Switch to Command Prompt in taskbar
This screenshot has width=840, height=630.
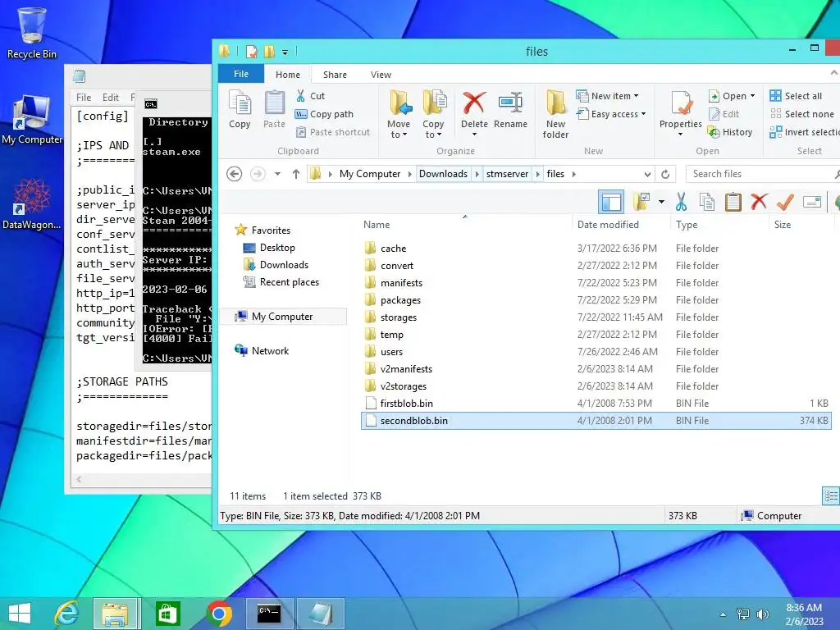[x=269, y=614]
